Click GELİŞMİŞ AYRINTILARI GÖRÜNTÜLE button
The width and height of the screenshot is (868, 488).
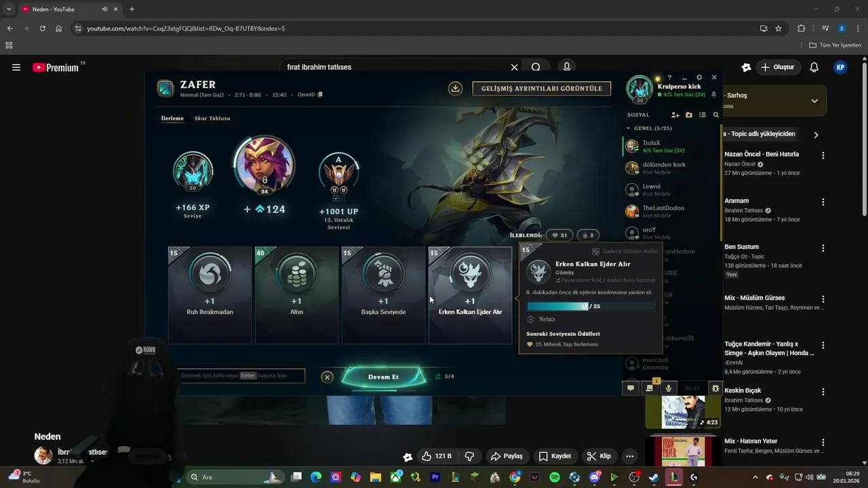click(542, 89)
